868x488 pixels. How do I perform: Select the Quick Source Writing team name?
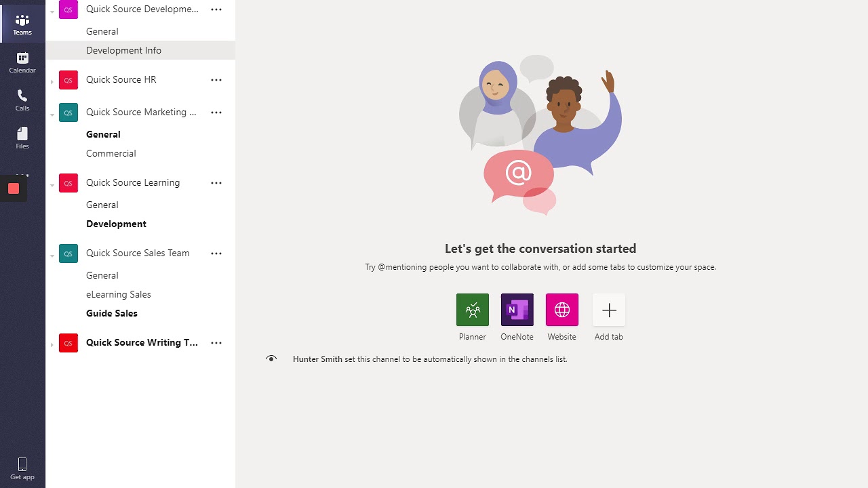142,342
